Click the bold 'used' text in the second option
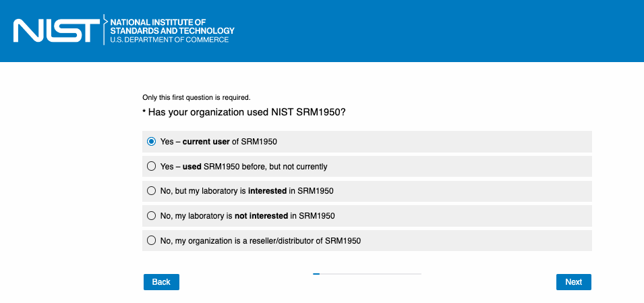 [x=192, y=166]
